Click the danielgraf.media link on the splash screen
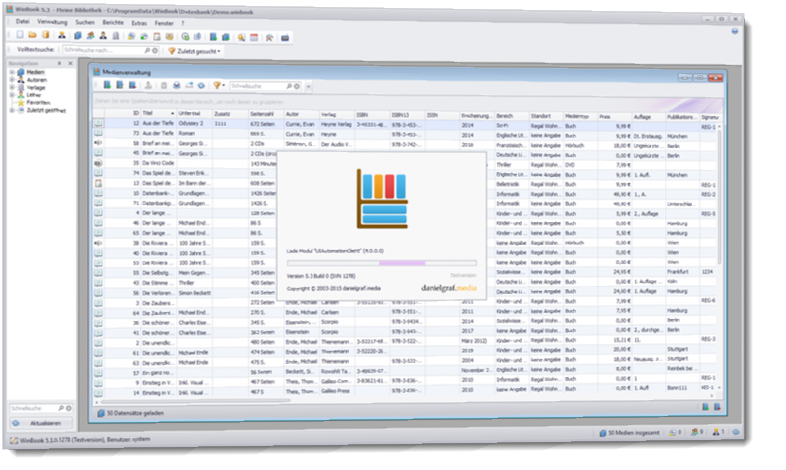 point(449,288)
